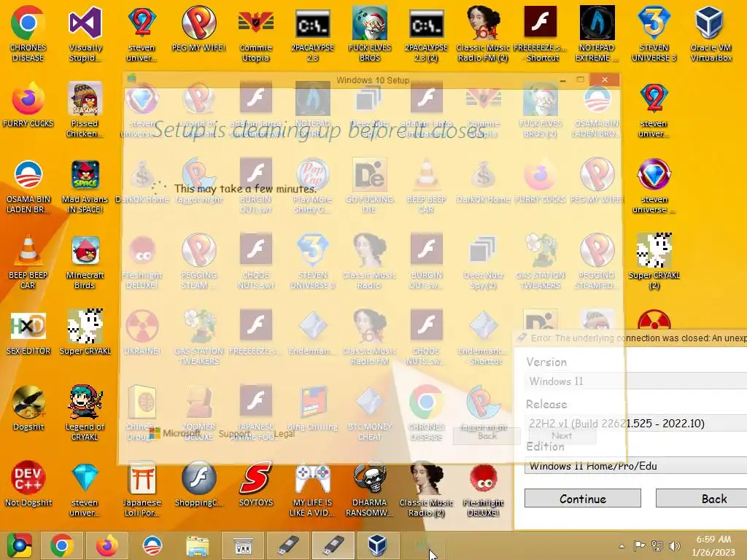
Task: Open the 2PACALYPSE 2.3 (2) shortcut
Action: 426,34
